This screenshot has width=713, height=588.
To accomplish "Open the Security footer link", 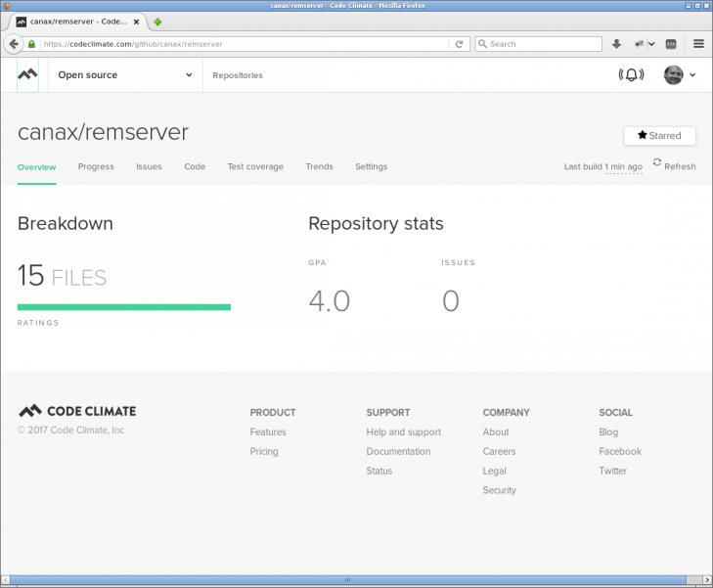I will (x=499, y=490).
